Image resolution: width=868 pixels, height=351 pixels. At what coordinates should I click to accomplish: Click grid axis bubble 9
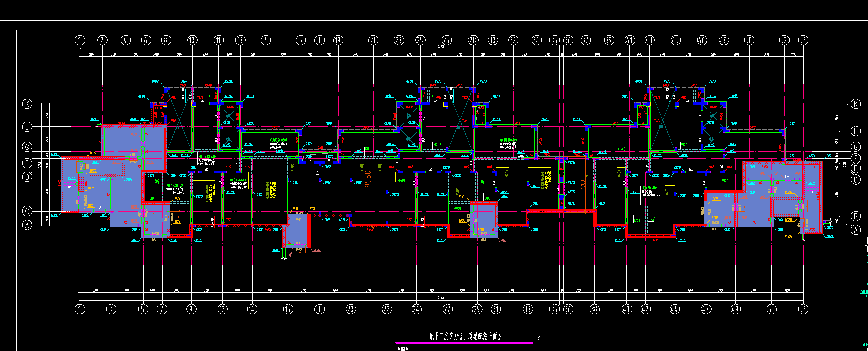click(x=191, y=309)
